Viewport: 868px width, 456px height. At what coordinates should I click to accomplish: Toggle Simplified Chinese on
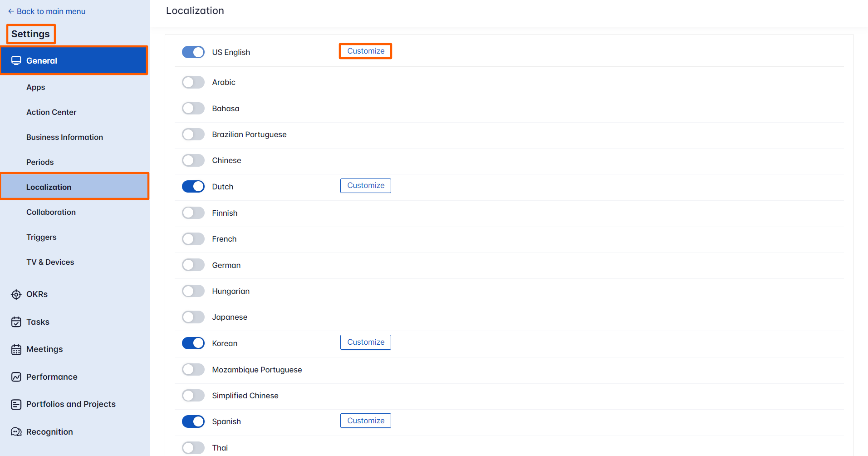193,395
